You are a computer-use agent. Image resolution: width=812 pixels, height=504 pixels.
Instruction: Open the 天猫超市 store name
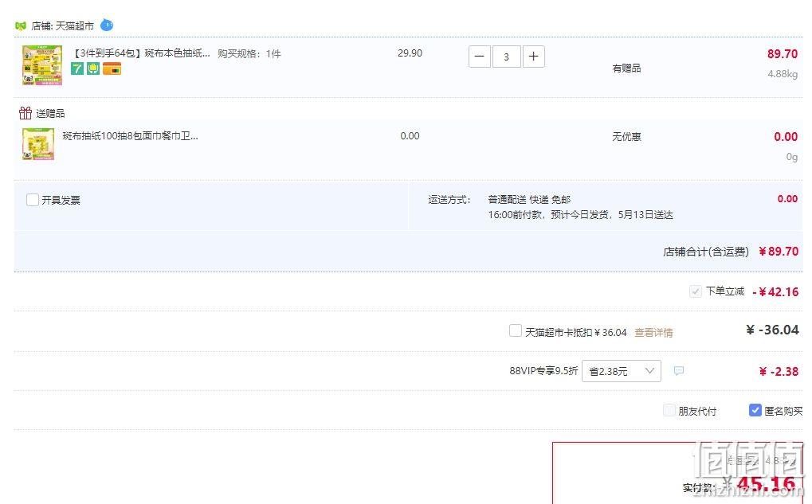coord(75,25)
